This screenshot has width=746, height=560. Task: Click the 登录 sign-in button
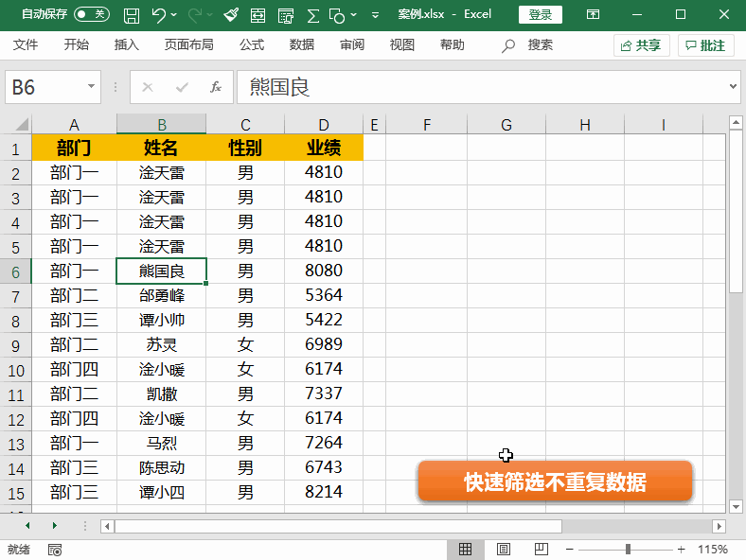click(x=541, y=15)
